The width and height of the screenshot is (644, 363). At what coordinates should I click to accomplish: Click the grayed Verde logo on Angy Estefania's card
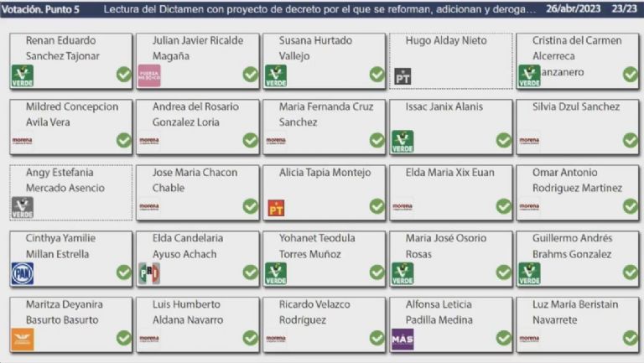click(23, 207)
